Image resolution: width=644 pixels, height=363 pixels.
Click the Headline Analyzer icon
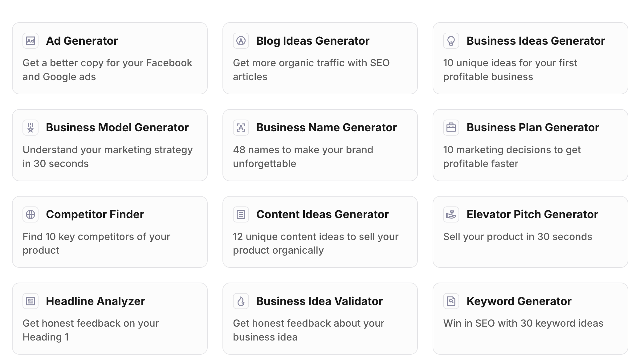[30, 301]
